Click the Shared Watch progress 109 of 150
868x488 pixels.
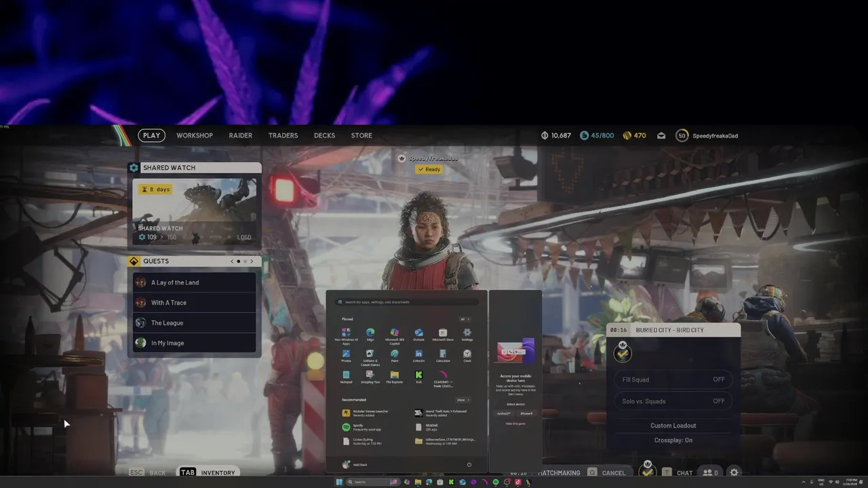(157, 237)
